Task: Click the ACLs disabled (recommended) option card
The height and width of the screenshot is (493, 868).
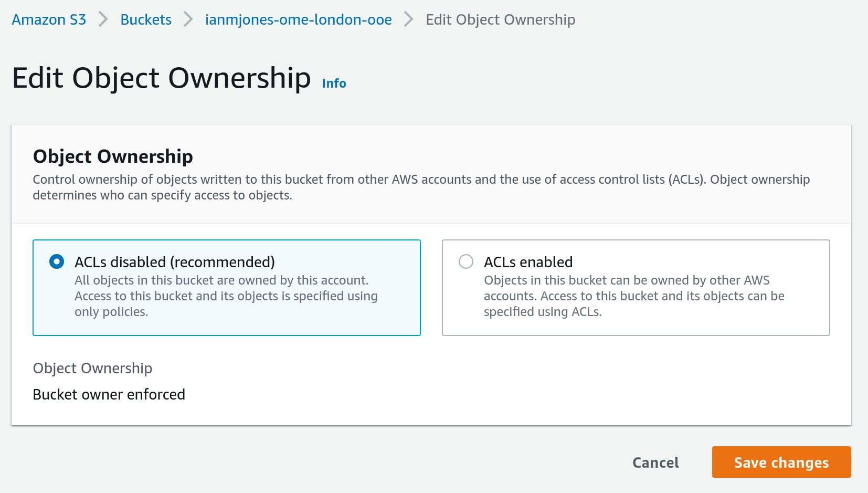Action: [226, 287]
